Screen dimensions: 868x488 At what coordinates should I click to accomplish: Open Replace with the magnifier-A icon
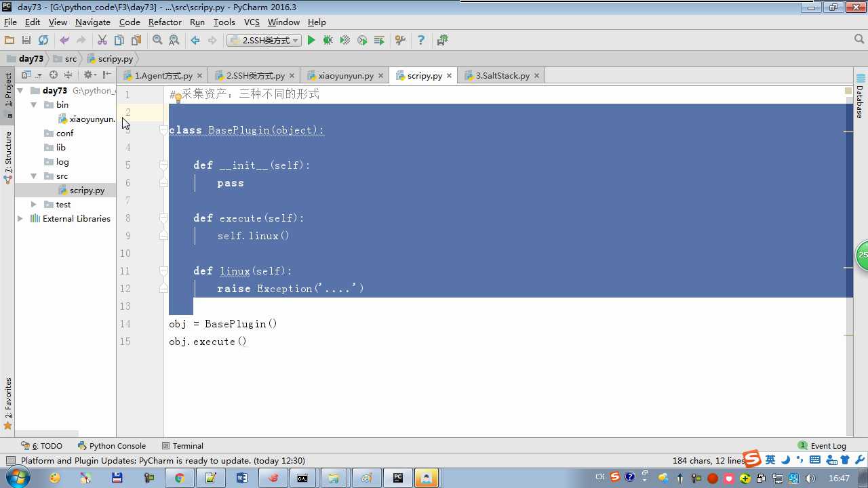click(174, 41)
